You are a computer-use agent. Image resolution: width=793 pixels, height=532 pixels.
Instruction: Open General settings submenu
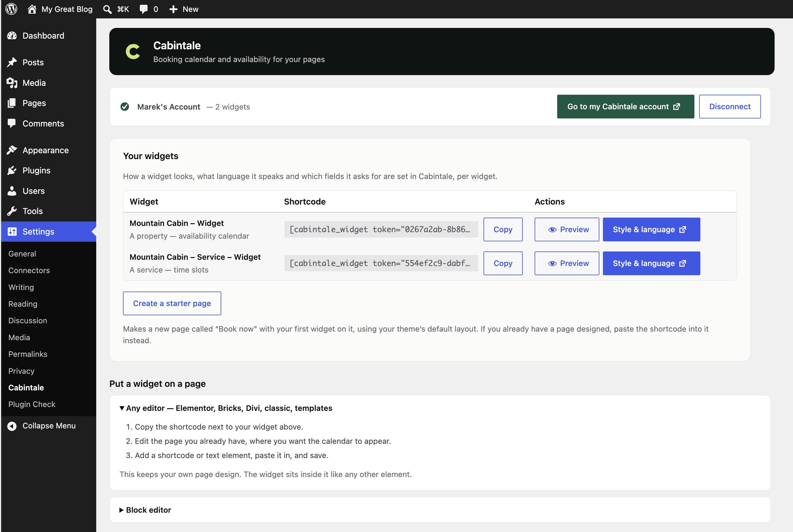click(x=22, y=254)
